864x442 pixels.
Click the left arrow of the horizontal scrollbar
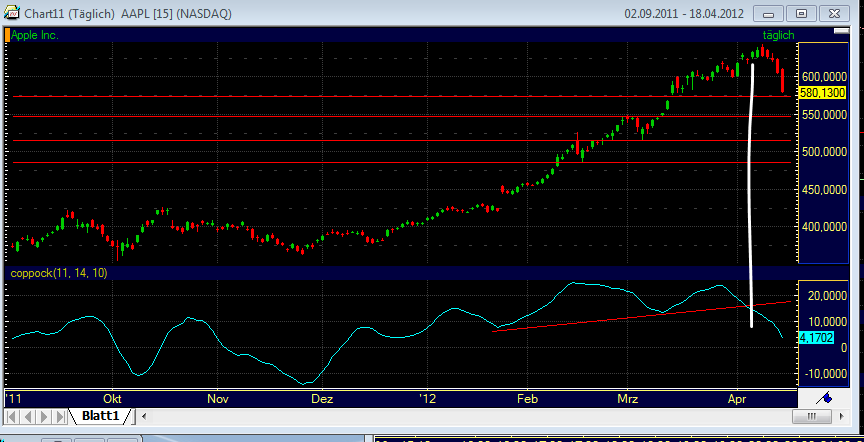coord(145,416)
